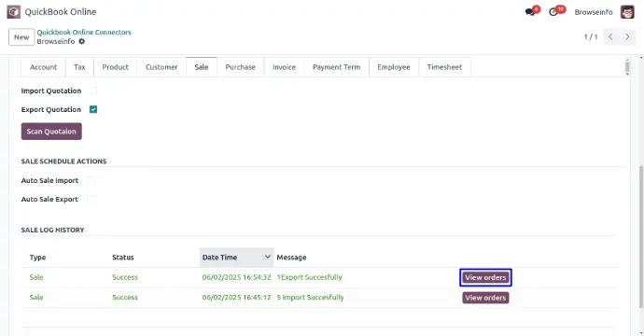This screenshot has height=336, width=644.
Task: Switch to the Invoice tab
Action: (x=285, y=67)
